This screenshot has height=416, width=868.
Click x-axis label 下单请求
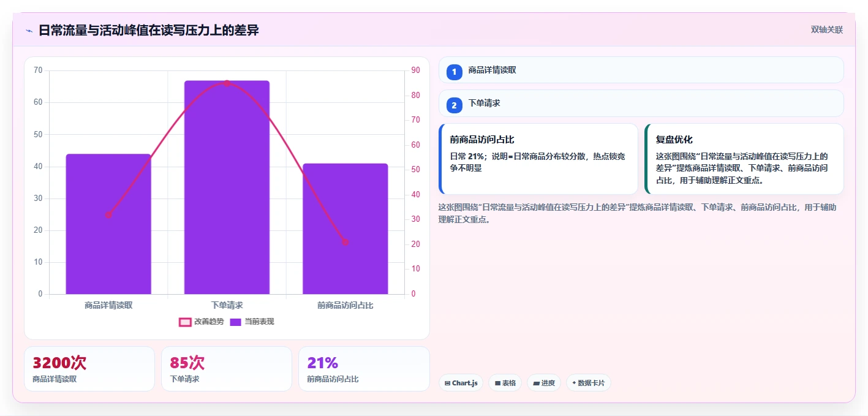point(227,305)
